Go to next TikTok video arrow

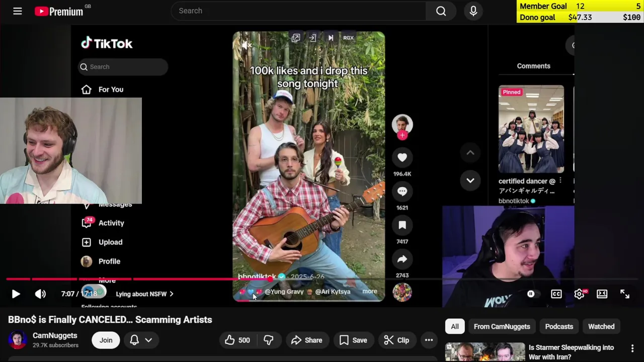(x=470, y=180)
